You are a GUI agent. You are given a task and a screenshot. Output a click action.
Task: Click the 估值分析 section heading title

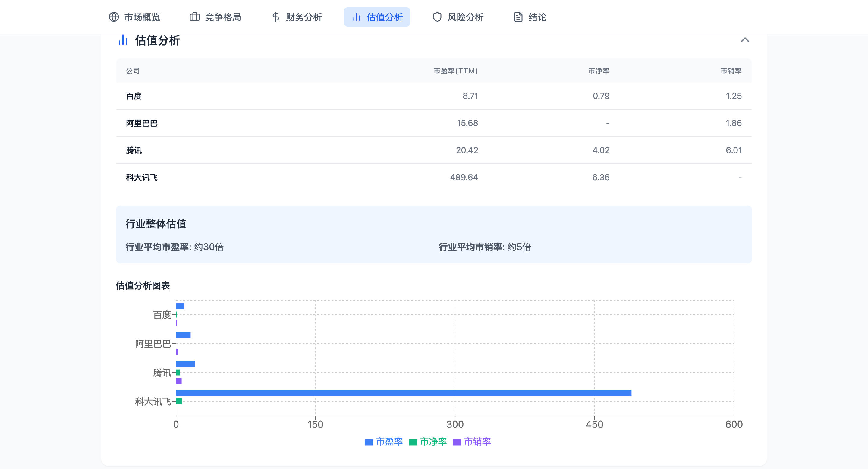pos(157,40)
